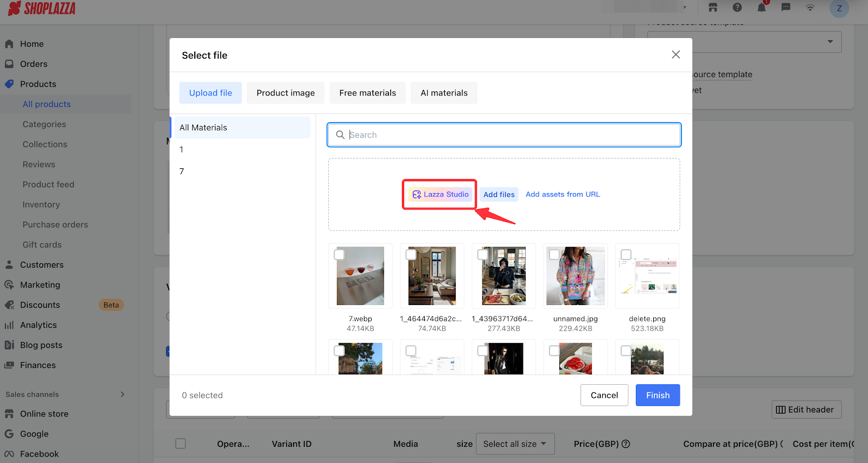
Task: Tick the delete.png checkbox
Action: pos(626,255)
